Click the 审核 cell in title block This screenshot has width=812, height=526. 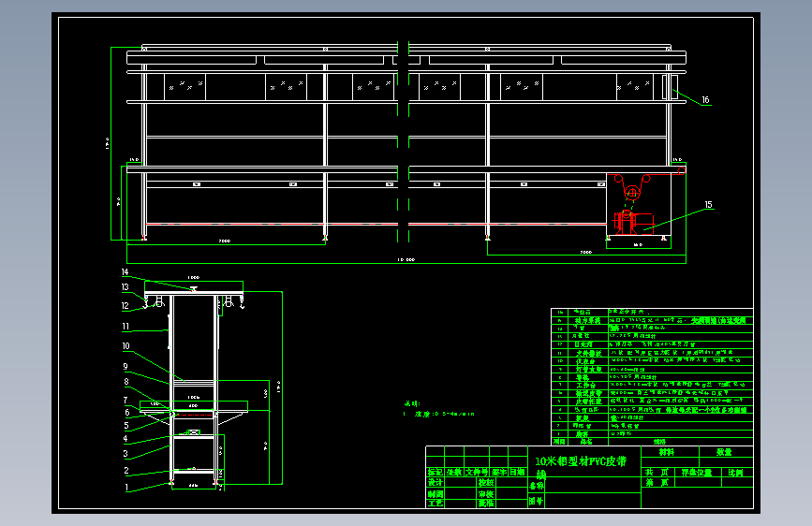486,494
